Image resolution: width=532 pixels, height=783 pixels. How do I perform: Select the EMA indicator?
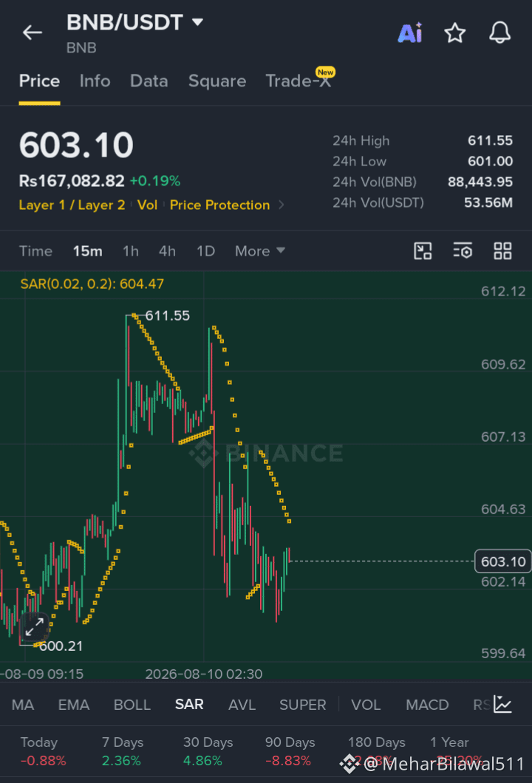click(74, 705)
